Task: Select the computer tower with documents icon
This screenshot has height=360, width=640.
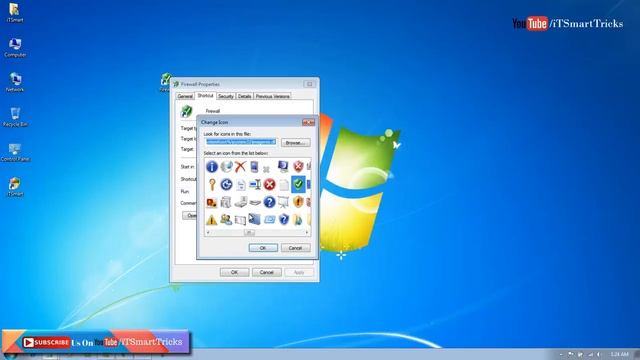Action: point(226,202)
